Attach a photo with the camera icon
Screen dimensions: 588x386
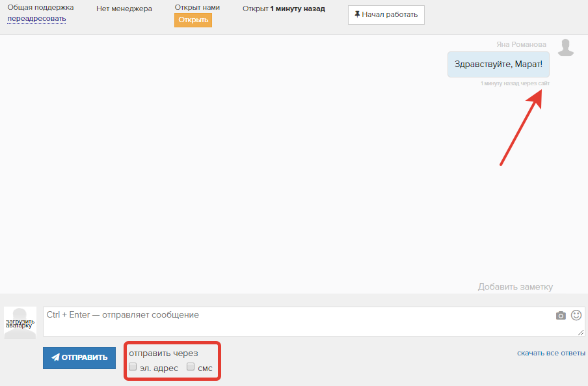pyautogui.click(x=561, y=316)
